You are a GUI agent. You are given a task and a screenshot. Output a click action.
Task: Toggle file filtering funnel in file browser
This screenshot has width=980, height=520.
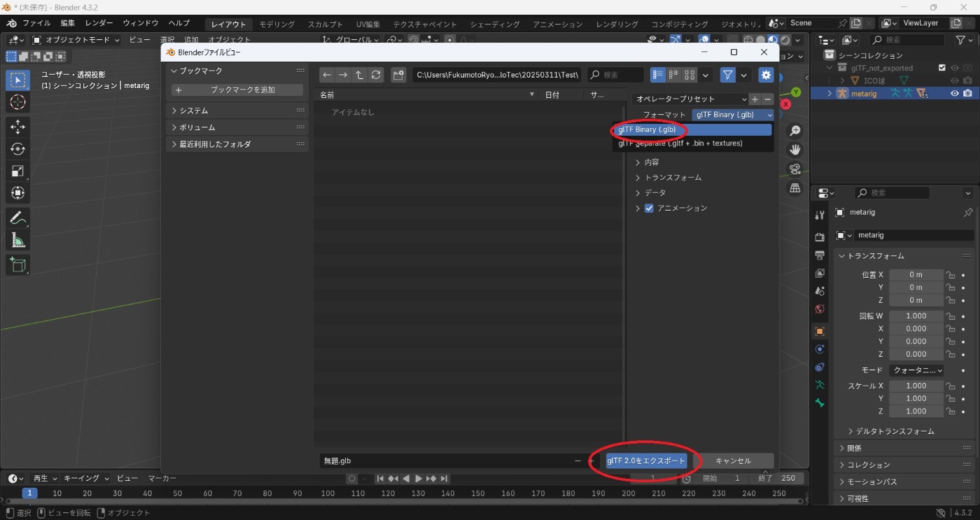click(x=728, y=75)
